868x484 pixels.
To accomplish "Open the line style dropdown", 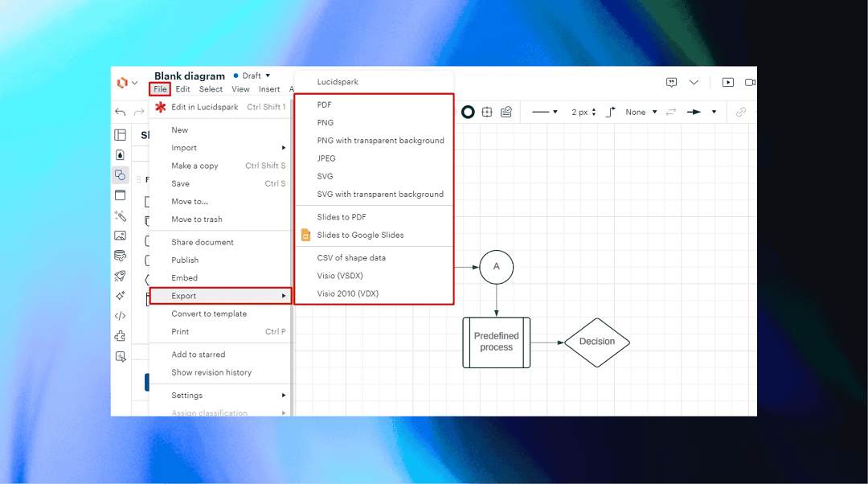I will [545, 113].
